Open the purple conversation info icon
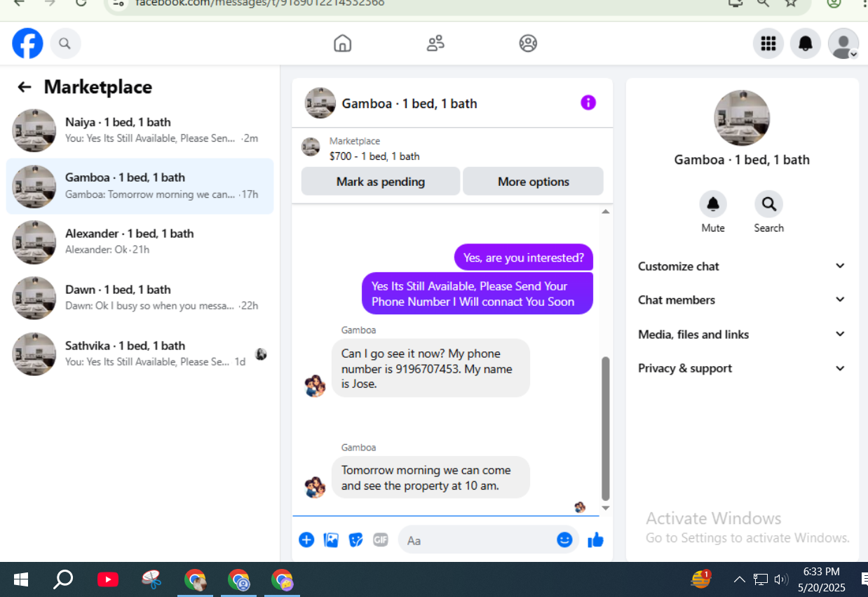 click(x=588, y=103)
